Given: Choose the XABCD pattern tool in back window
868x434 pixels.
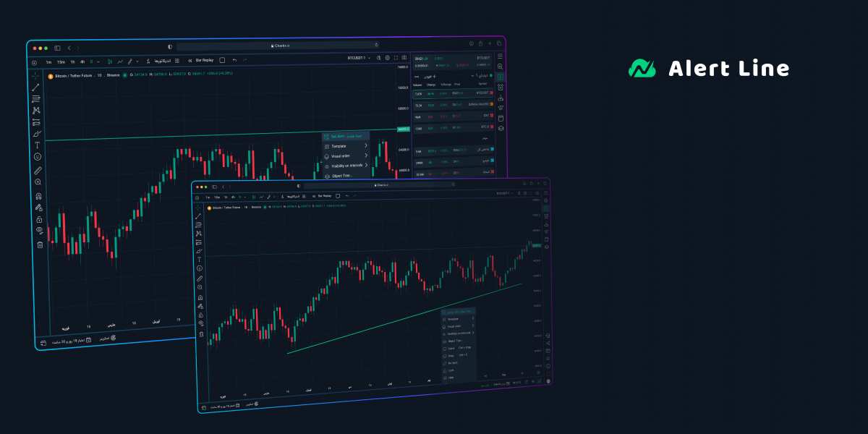Looking at the screenshot, I should tap(36, 110).
